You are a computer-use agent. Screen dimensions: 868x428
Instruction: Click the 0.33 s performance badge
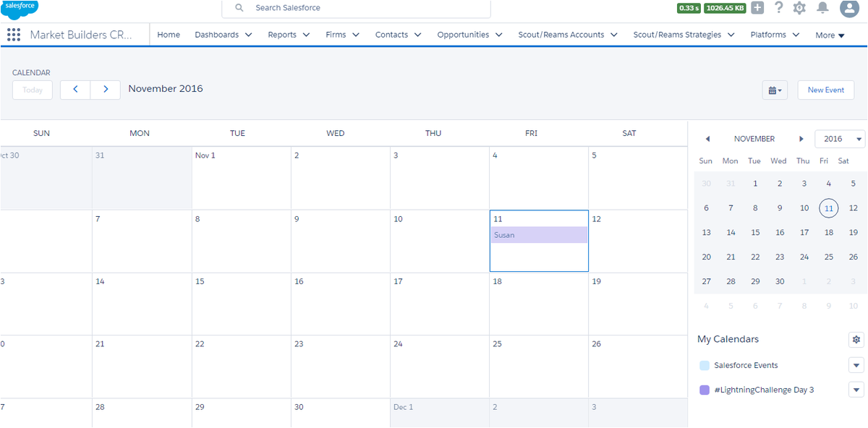pyautogui.click(x=689, y=8)
